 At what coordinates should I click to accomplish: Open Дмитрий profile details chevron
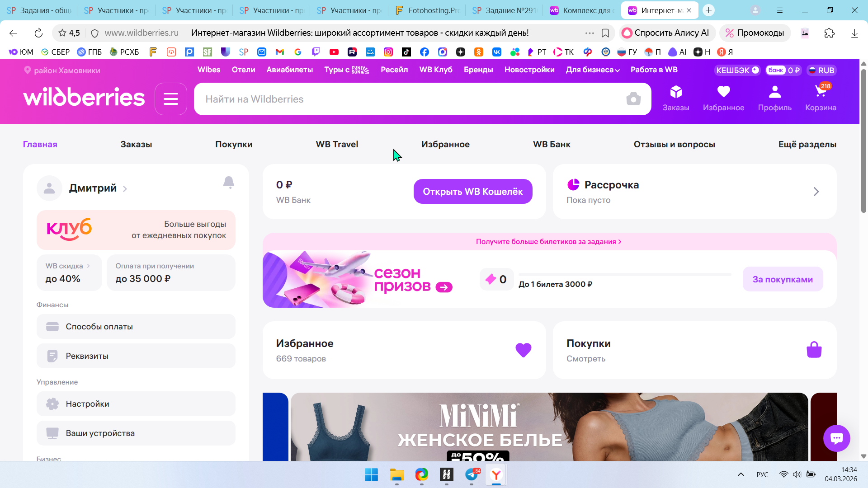pyautogui.click(x=125, y=189)
